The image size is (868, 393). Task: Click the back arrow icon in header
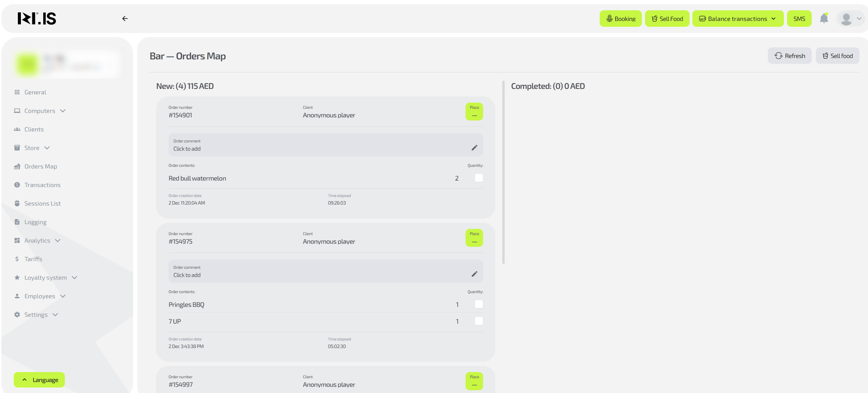coord(125,19)
